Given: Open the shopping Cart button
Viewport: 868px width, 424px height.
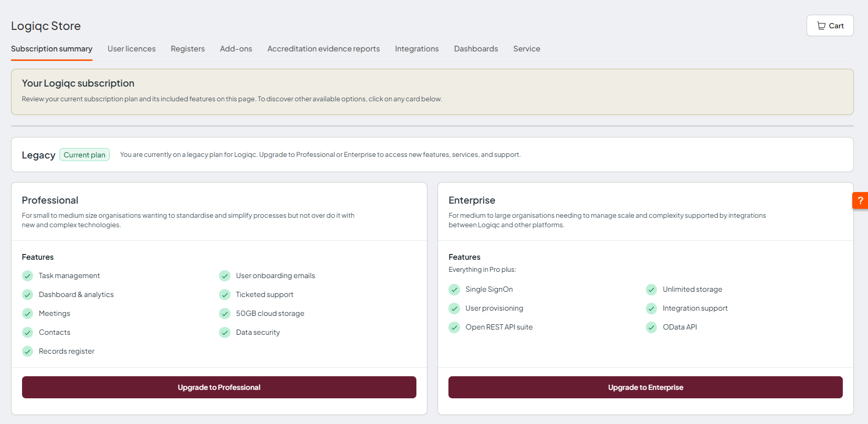Looking at the screenshot, I should pyautogui.click(x=830, y=26).
